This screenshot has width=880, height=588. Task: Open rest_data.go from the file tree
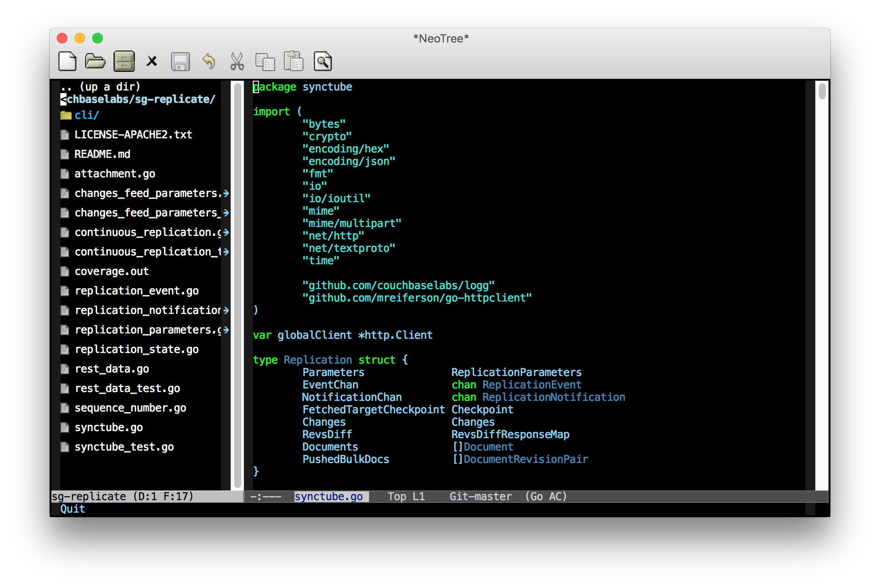click(x=112, y=369)
